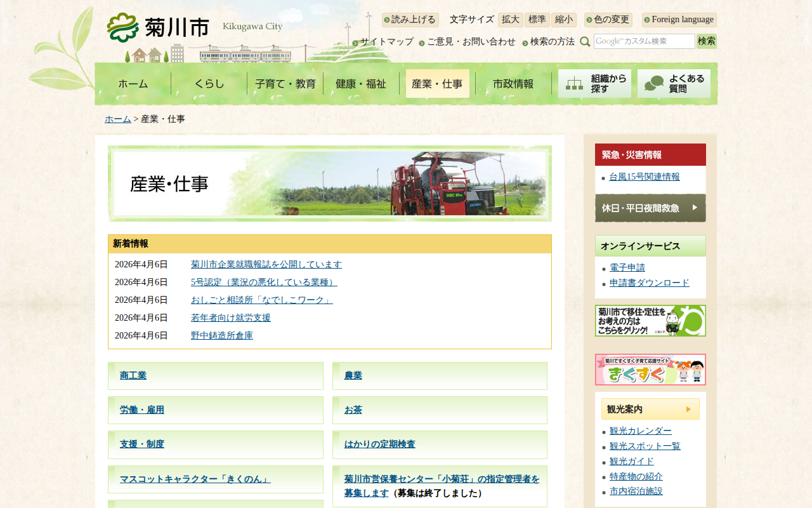Open the よくある質問 FAQ button
Image resolution: width=812 pixels, height=508 pixels.
pyautogui.click(x=674, y=84)
